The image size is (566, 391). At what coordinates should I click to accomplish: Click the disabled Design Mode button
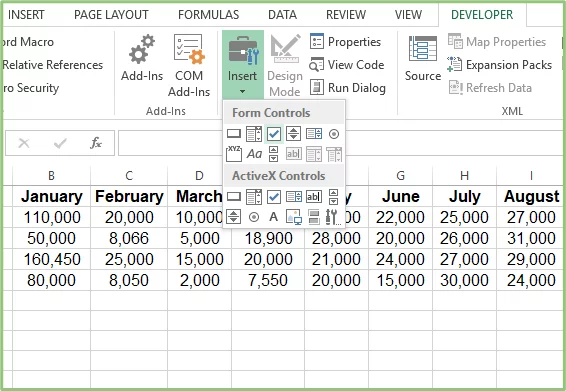point(285,65)
